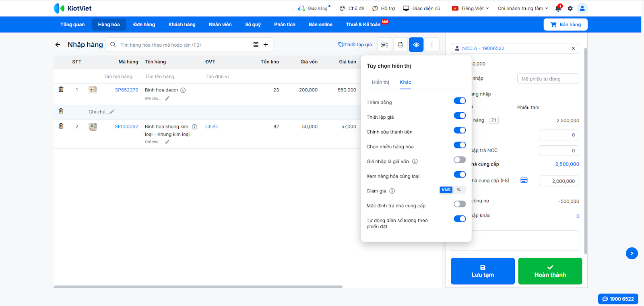
Task: Toggle Xem hàng hóa cùng loại
Action: (x=460, y=174)
